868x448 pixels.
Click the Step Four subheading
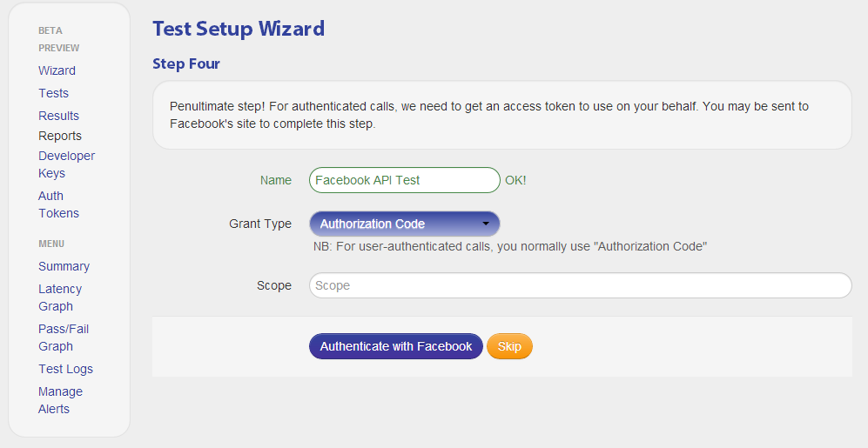(x=186, y=64)
